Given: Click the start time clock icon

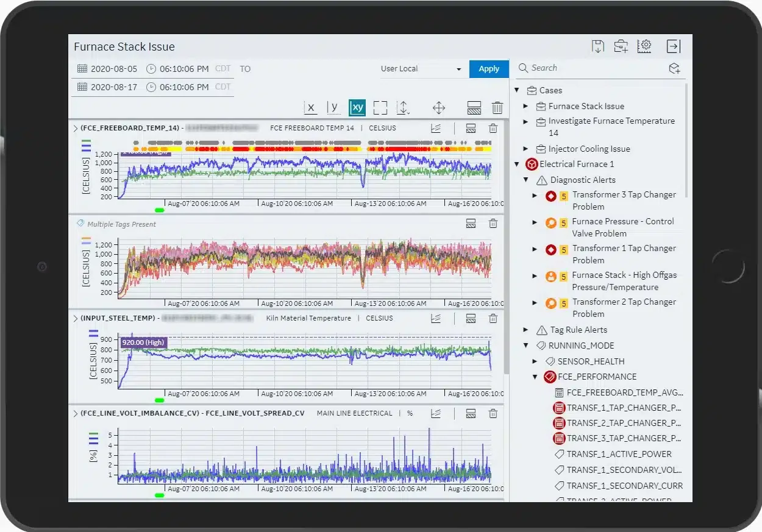Looking at the screenshot, I should (151, 69).
